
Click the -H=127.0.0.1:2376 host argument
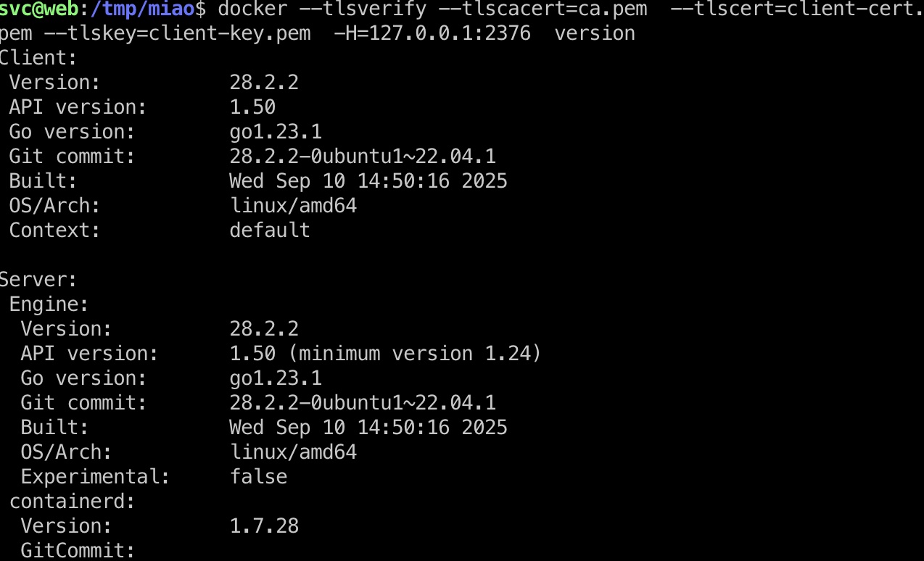[x=432, y=34]
